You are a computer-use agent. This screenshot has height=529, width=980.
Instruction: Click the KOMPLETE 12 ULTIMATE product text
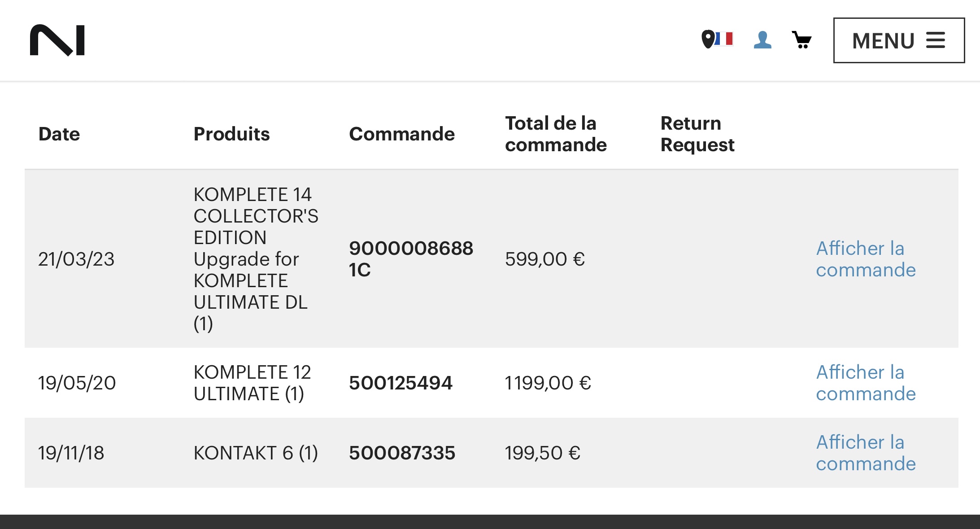(252, 383)
